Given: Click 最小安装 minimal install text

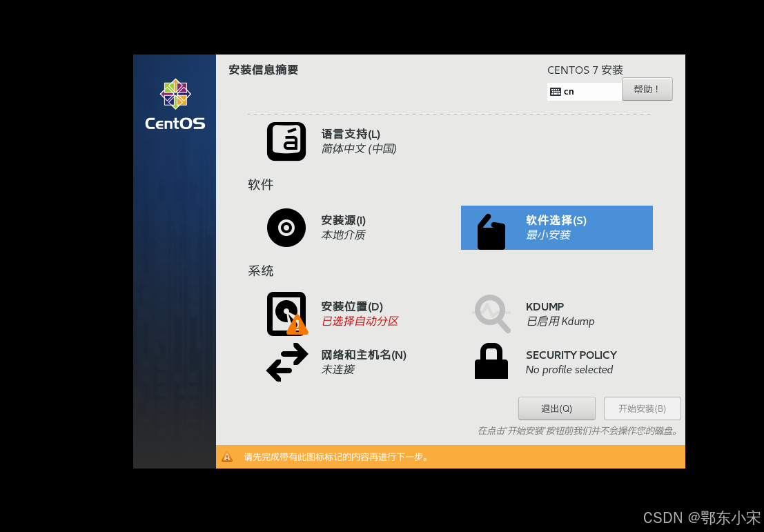Looking at the screenshot, I should tap(548, 235).
